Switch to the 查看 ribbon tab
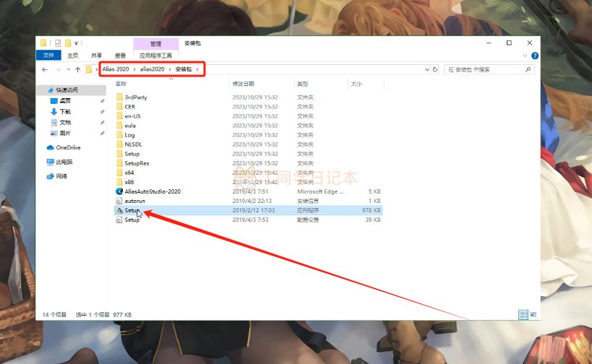Image resolution: width=592 pixels, height=364 pixels. (x=121, y=56)
